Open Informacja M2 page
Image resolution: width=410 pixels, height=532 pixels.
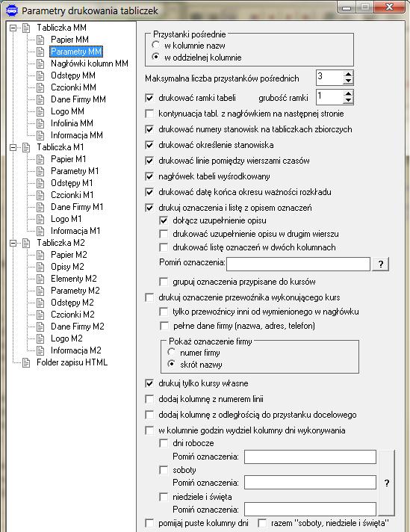click(x=76, y=350)
